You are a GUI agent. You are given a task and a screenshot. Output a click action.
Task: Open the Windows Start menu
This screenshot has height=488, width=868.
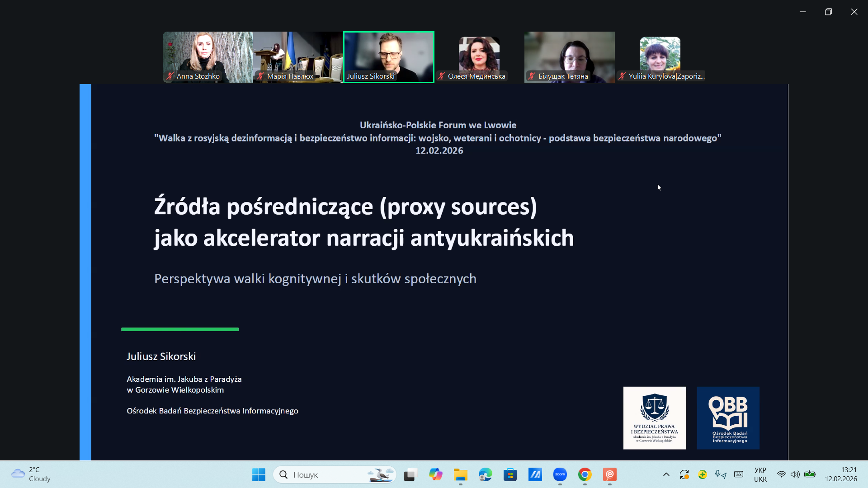click(x=259, y=474)
